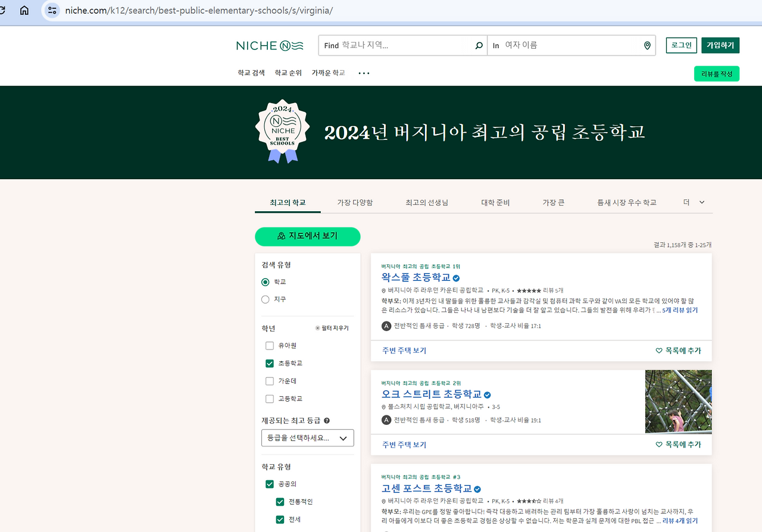Click the 학생-교사 비율 19:1 text

pos(516,420)
